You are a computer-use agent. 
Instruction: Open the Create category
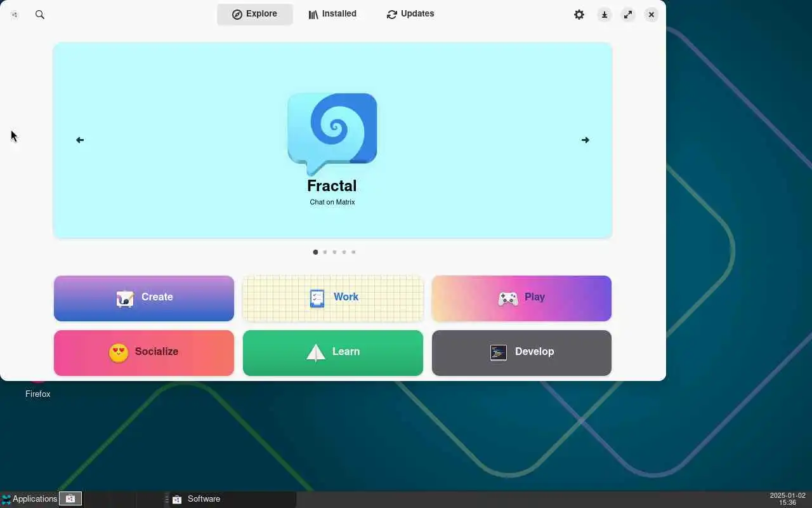click(x=144, y=298)
